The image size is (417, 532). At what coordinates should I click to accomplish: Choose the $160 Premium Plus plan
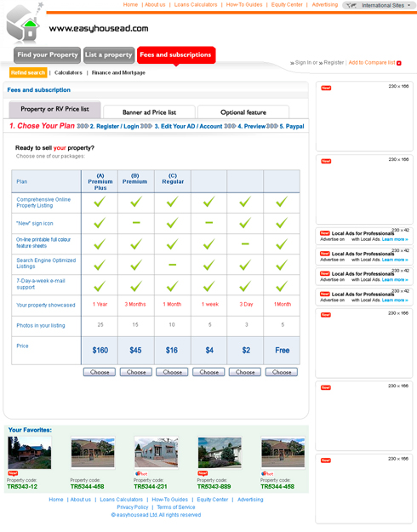pos(100,372)
